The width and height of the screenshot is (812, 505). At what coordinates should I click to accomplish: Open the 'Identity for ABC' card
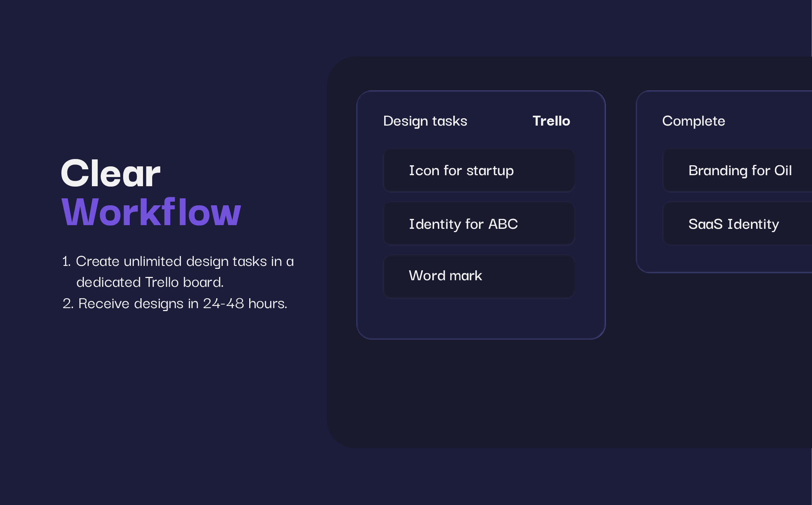click(x=479, y=224)
